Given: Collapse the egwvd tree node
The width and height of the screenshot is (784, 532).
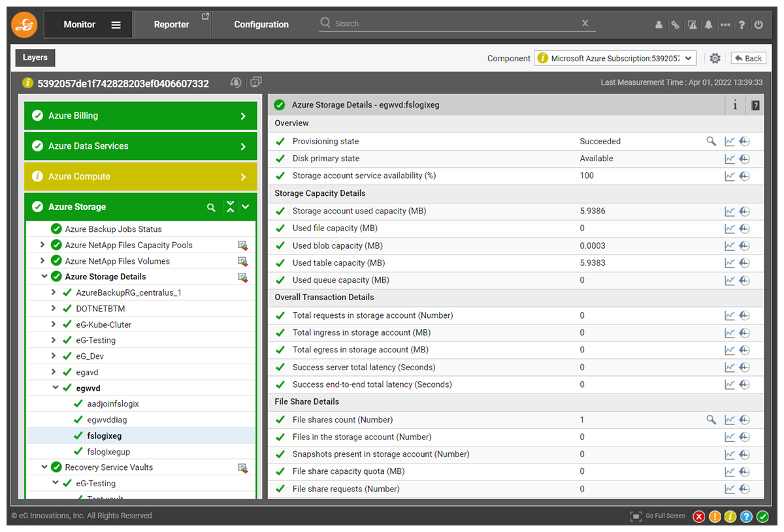Looking at the screenshot, I should [55, 388].
